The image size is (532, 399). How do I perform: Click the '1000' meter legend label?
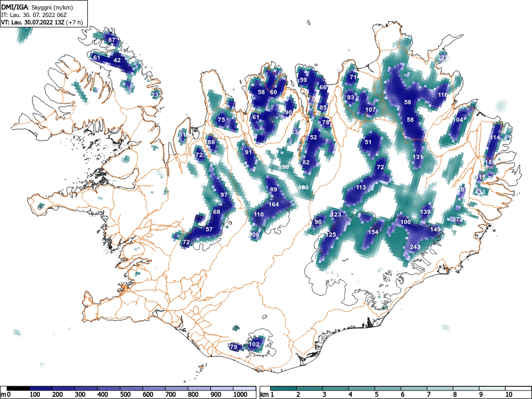click(x=240, y=395)
